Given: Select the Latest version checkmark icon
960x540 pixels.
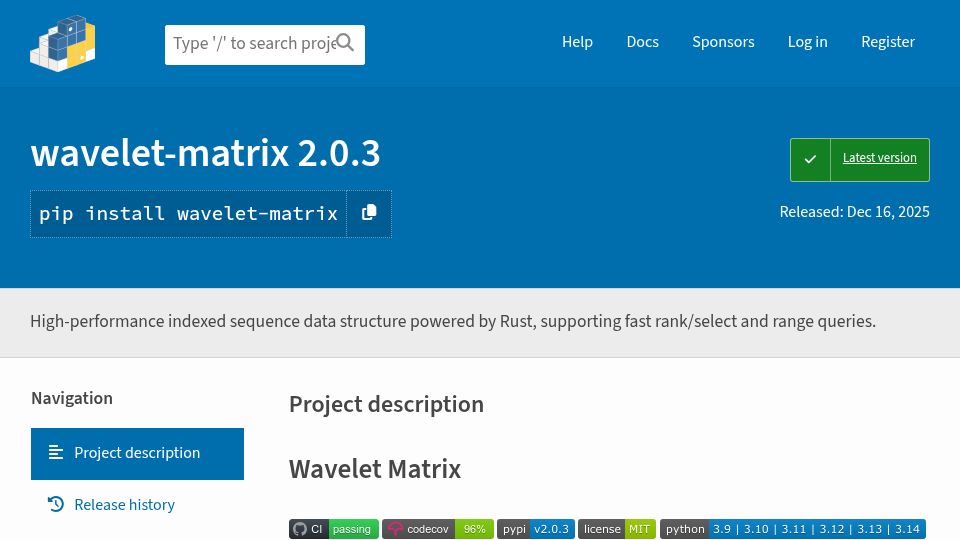Looking at the screenshot, I should pos(810,159).
